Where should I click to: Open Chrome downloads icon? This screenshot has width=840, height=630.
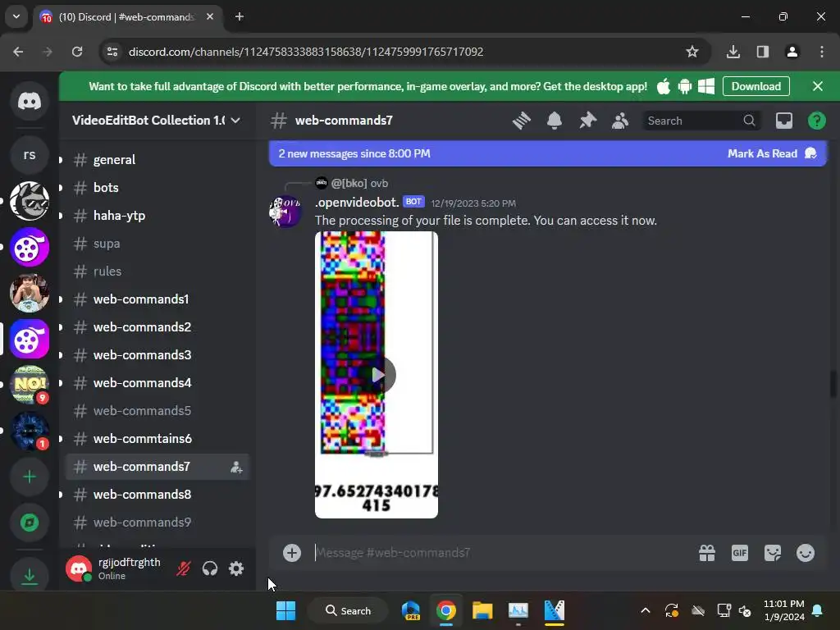click(x=733, y=52)
